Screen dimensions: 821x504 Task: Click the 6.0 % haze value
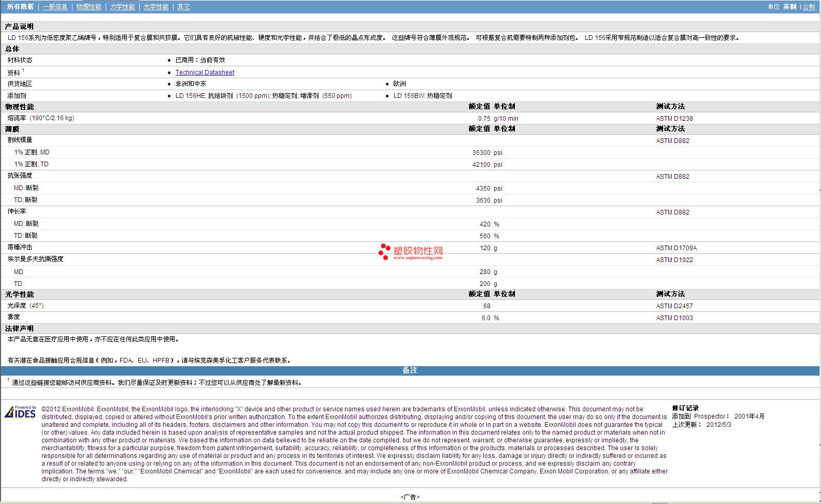(x=490, y=318)
